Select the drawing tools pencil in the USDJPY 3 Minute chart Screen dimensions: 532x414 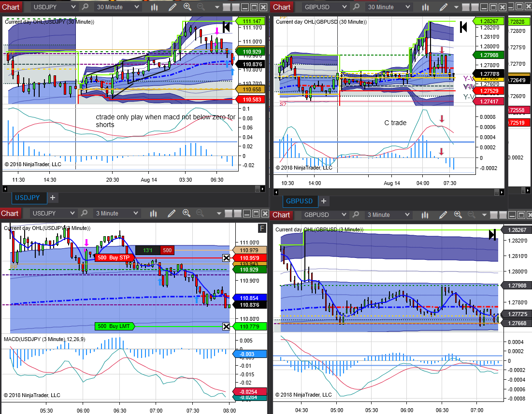tap(172, 213)
